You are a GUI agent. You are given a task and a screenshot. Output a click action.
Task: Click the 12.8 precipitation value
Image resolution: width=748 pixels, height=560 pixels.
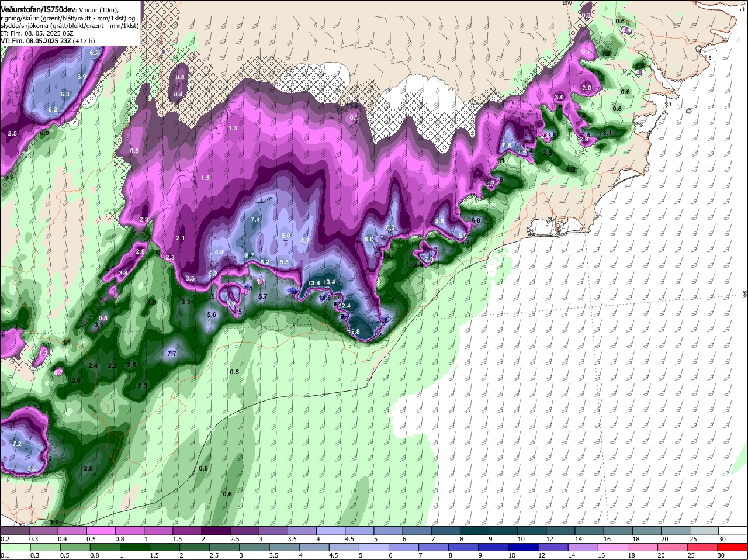(x=354, y=332)
